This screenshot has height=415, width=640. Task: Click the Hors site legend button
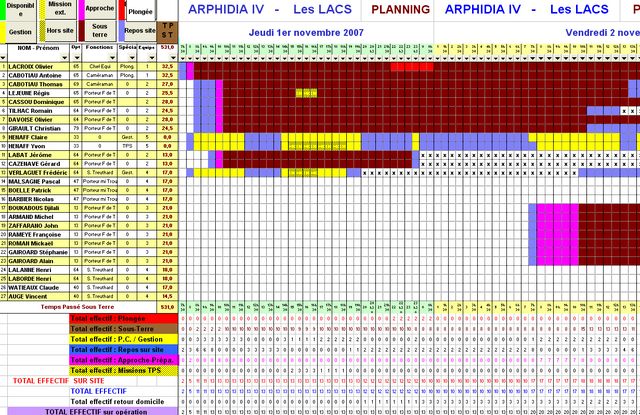pyautogui.click(x=59, y=31)
